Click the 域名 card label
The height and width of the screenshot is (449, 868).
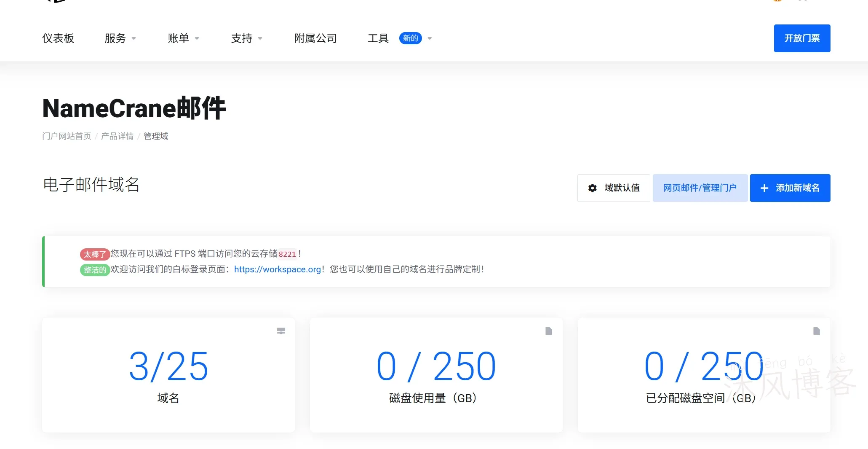tap(168, 398)
